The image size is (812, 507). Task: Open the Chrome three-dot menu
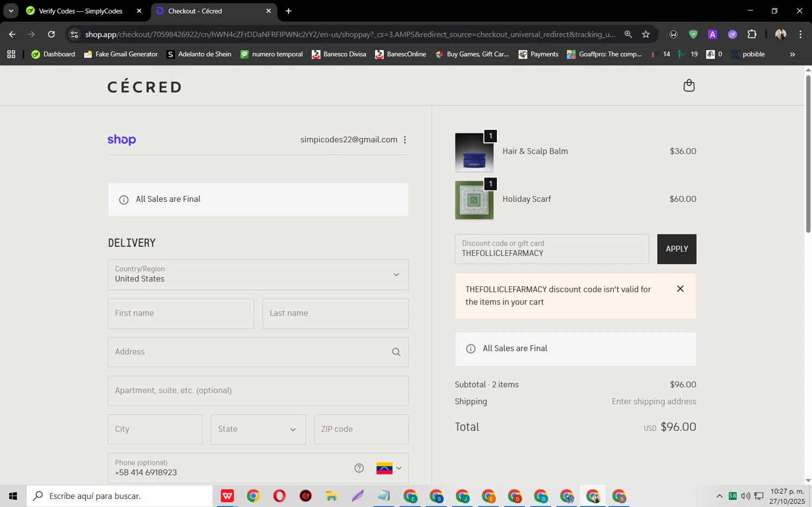click(800, 34)
